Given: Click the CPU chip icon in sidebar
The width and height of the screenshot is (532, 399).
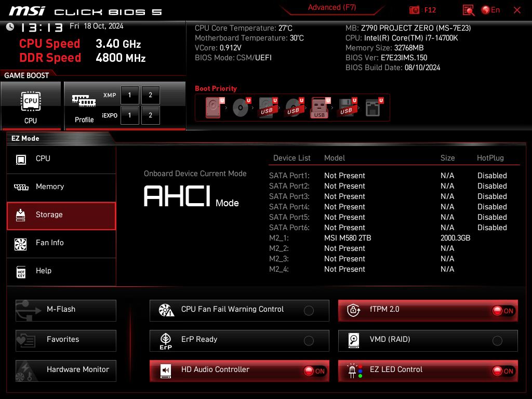Looking at the screenshot, I should (x=21, y=159).
